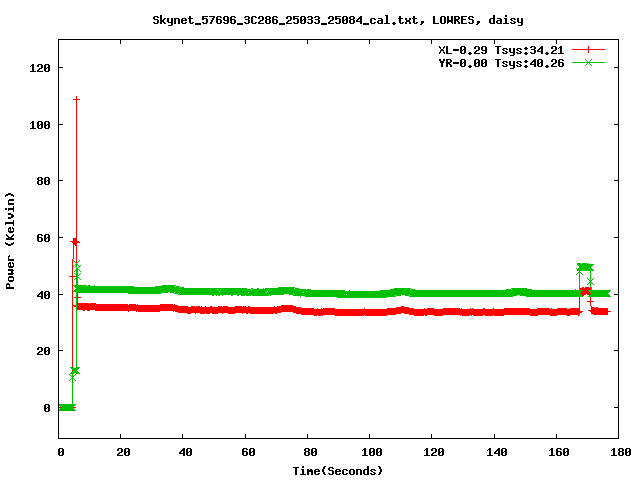Click the red data marker near 58 Kelvin
The width and height of the screenshot is (640, 480).
(75, 242)
